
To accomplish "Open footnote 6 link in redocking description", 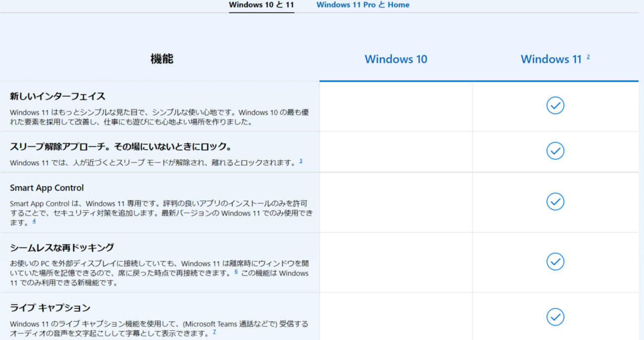I will point(236,271).
